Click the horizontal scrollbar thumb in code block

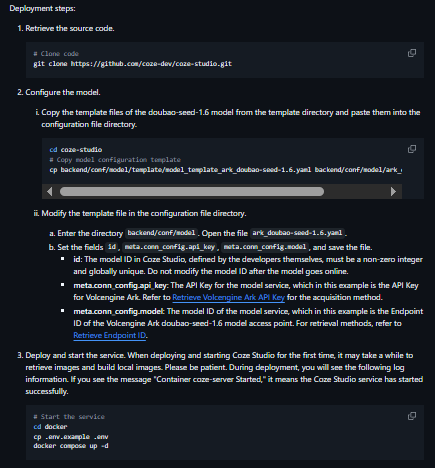coord(192,192)
